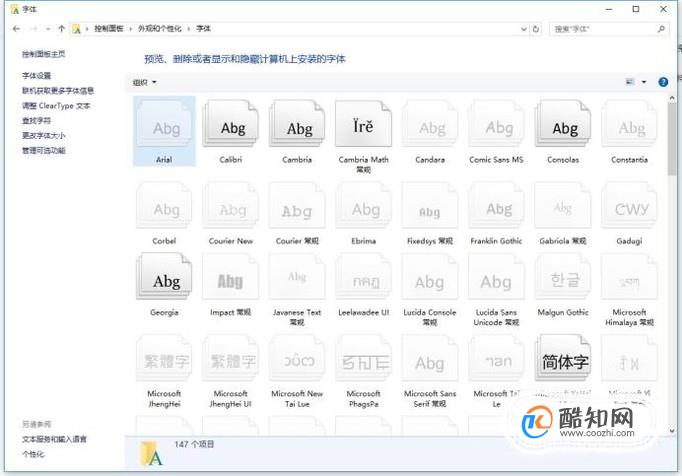Select the Microsoft Himalaya font icon
The image size is (682, 476).
(x=629, y=277)
